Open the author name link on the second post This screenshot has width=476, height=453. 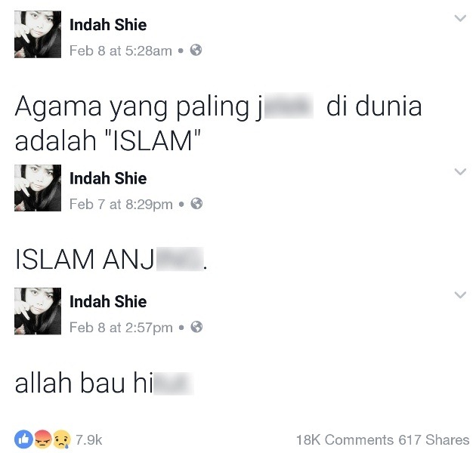[x=108, y=178]
